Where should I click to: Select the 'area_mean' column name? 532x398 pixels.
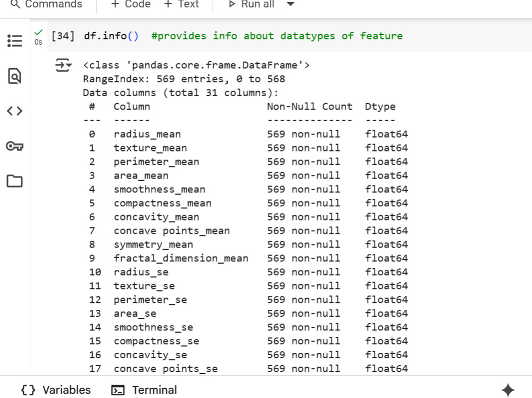click(x=141, y=175)
